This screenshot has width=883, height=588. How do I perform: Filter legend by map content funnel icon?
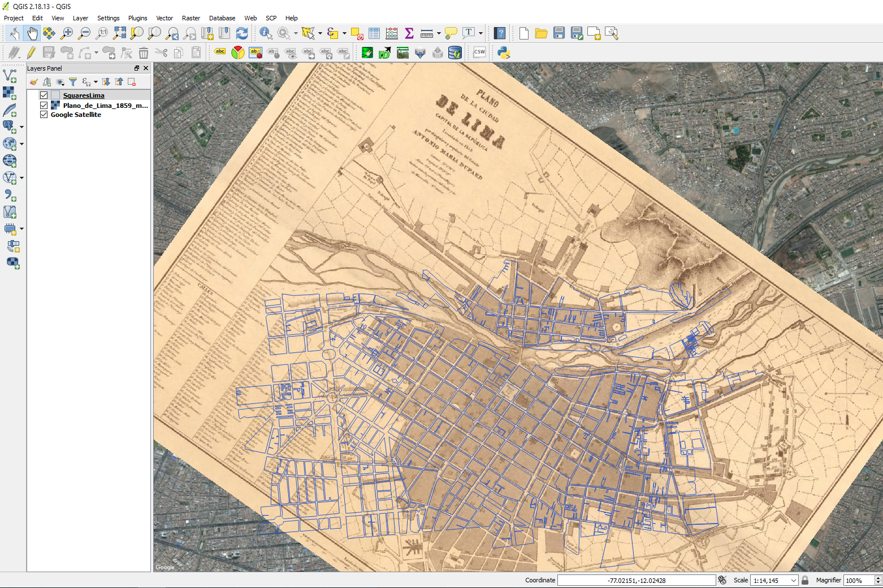click(x=73, y=82)
